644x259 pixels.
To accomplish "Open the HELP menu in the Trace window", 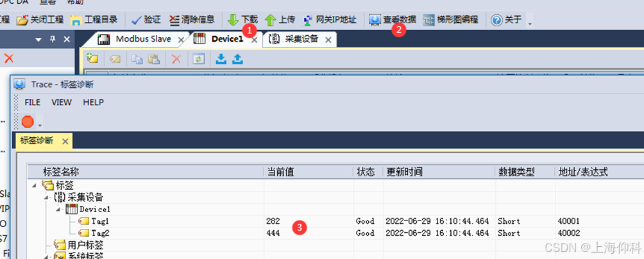I will 93,102.
